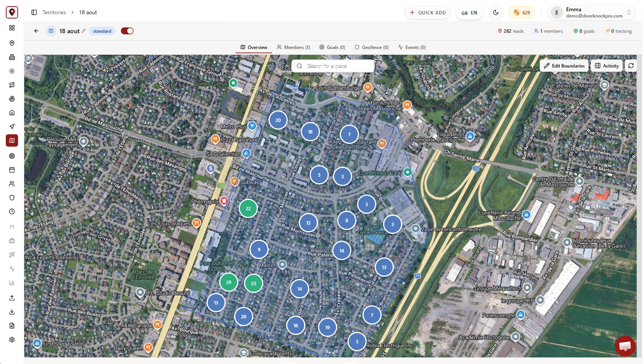This screenshot has height=364, width=644.
Task: Switch to the Overview tab
Action: pyautogui.click(x=254, y=47)
